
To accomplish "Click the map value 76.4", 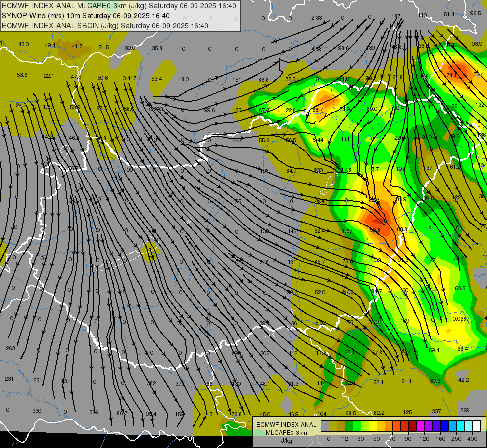I will click(x=319, y=201).
